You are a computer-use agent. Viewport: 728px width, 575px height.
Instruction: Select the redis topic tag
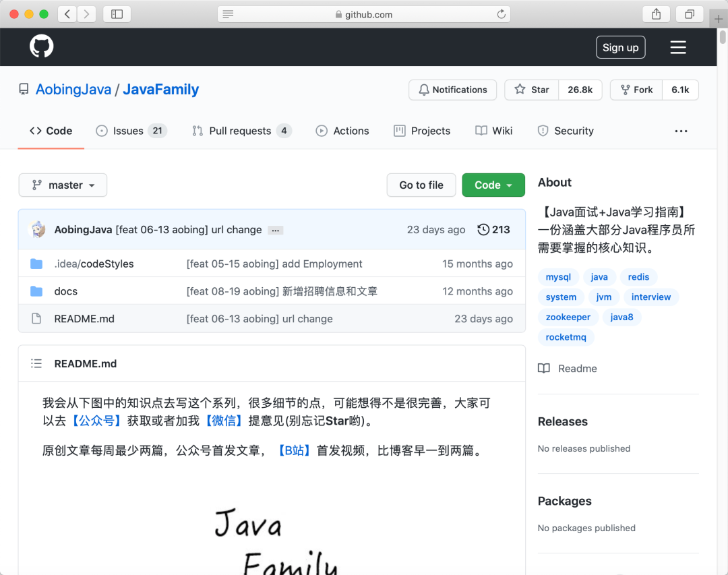(x=638, y=277)
